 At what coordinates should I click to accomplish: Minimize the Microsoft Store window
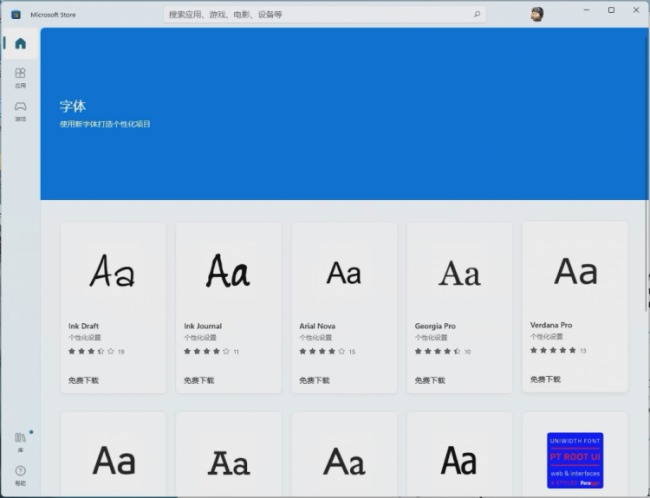point(586,10)
